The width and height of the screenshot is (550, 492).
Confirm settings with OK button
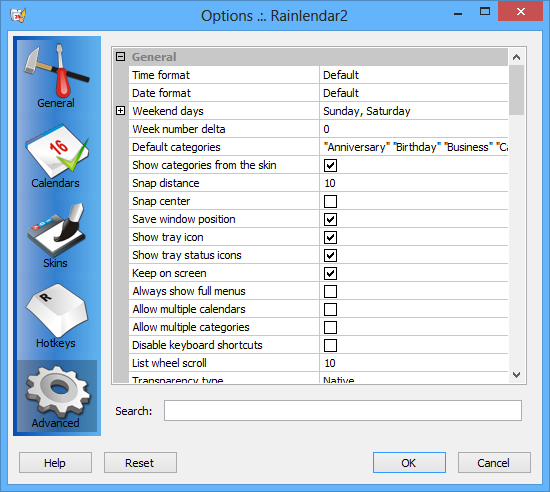click(x=409, y=463)
